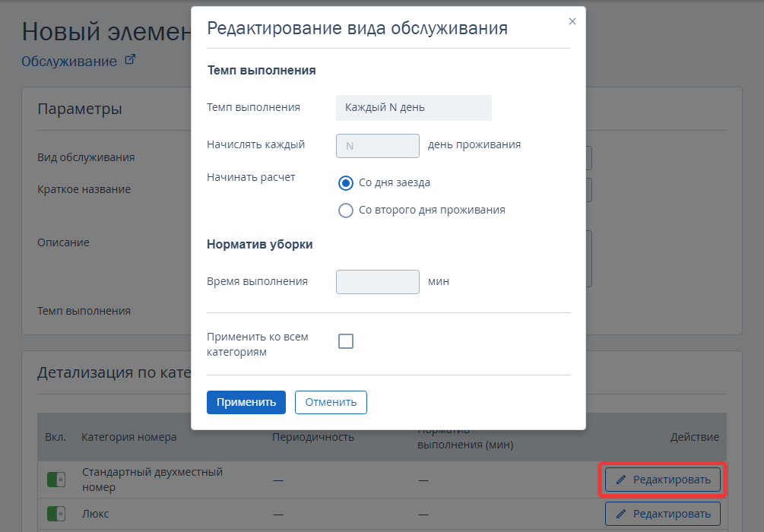Image resolution: width=764 pixels, height=532 pixels.
Task: Click the Стандартный двухместный номер label
Action: pos(152,480)
